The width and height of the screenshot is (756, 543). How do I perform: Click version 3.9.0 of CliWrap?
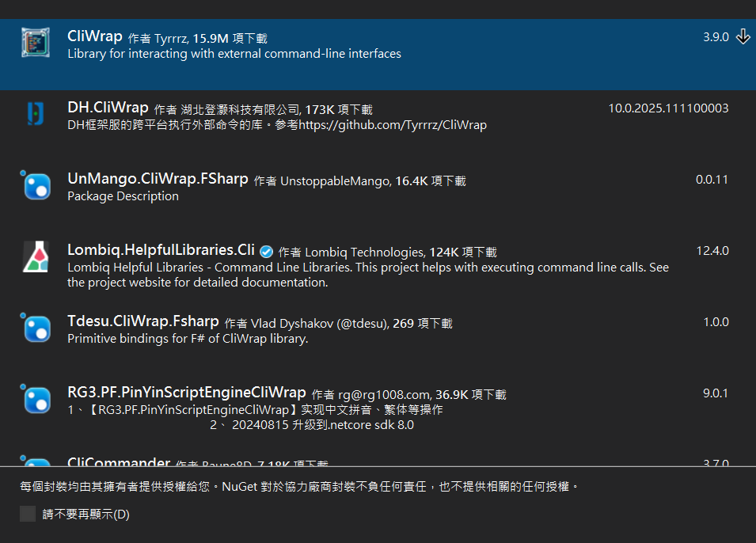[x=716, y=37]
